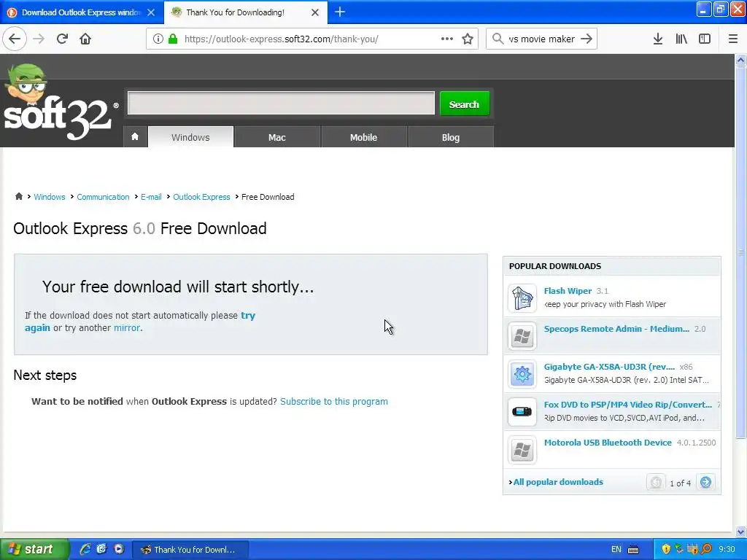Click 'All popular downloads' link
747x560 pixels.
(558, 482)
